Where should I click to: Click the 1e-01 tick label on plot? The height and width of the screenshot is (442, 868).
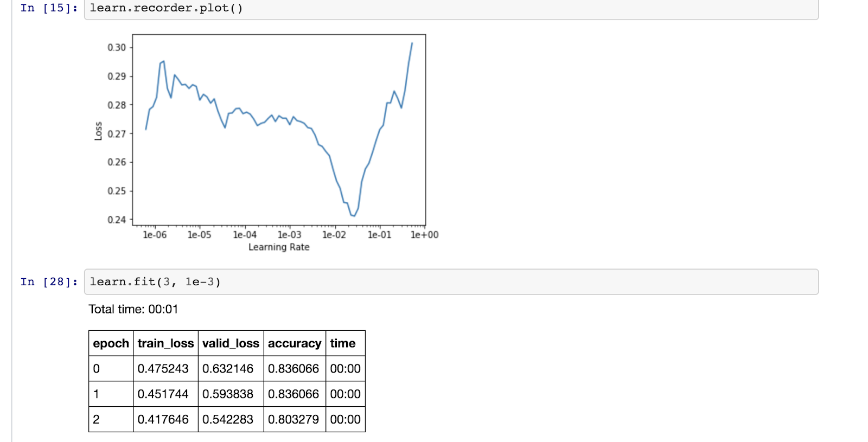click(x=379, y=235)
